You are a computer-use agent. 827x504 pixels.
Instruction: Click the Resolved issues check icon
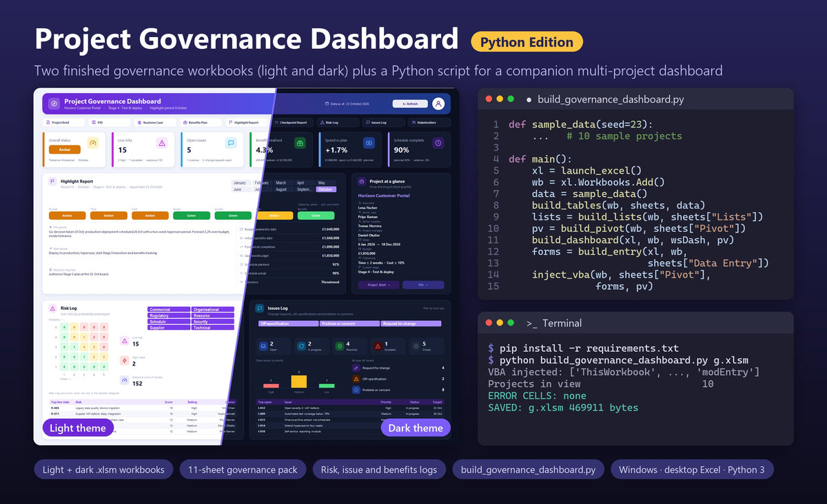point(339,346)
